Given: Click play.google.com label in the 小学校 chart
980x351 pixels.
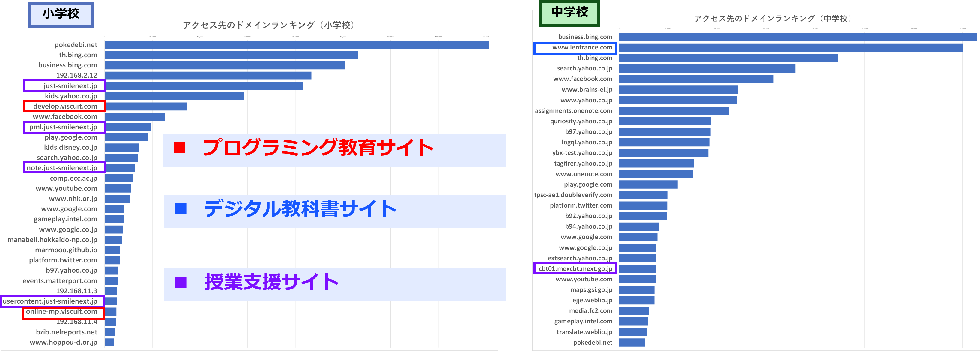Looking at the screenshot, I should click(x=71, y=137).
